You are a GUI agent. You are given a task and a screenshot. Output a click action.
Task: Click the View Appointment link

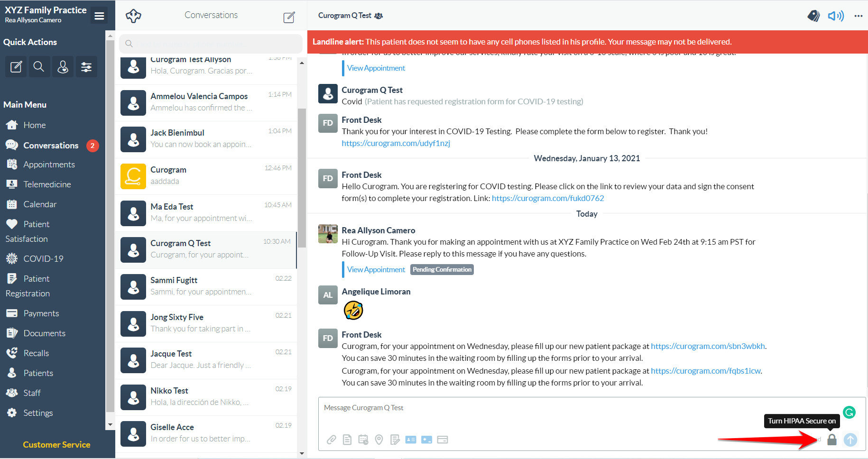coord(376,269)
